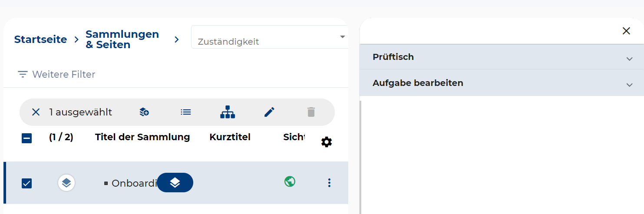Clear selection with the X icon
Image resolution: width=644 pixels, height=214 pixels.
36,112
